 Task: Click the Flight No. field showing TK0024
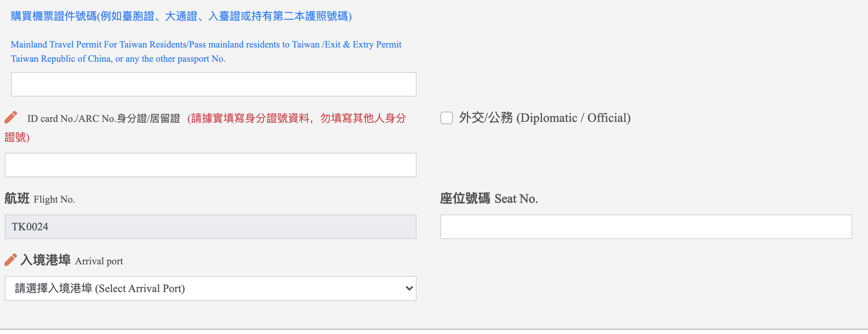point(211,227)
